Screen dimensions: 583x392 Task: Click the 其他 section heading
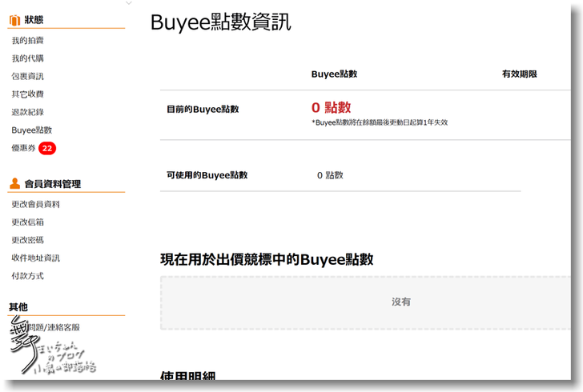(x=18, y=307)
